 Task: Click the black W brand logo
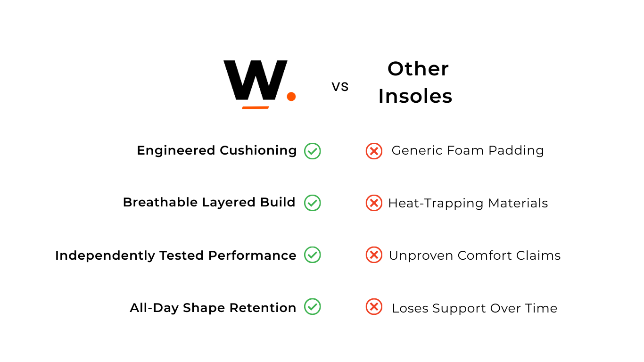click(x=256, y=80)
